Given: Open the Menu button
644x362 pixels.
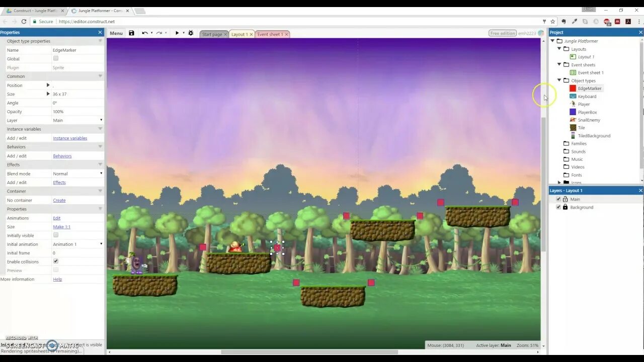Looking at the screenshot, I should 116,33.
